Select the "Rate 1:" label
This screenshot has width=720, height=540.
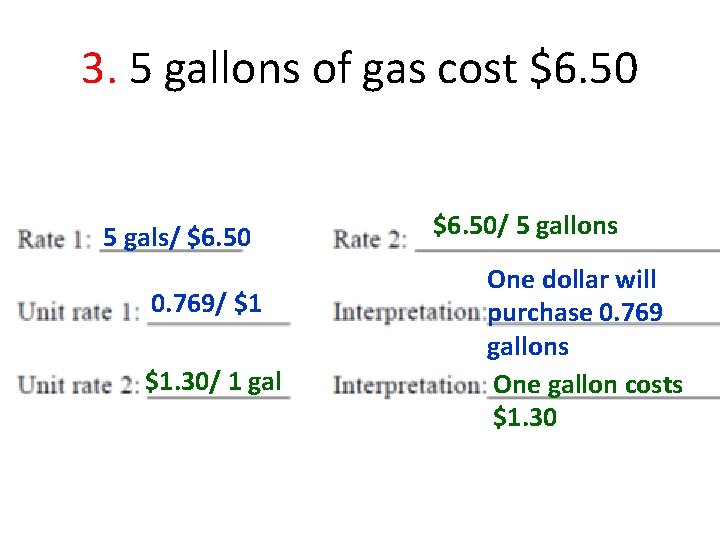55,239
